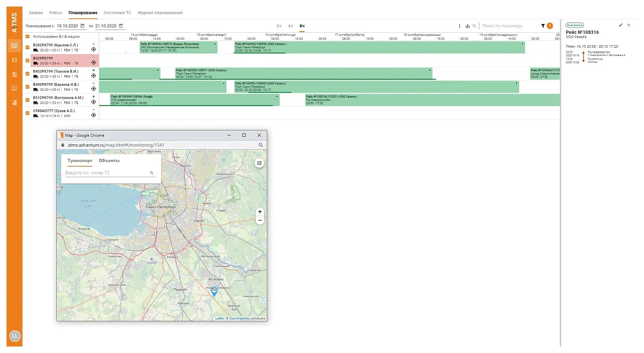Uncheck С988АО777 (Сухов А.С.) checkbox
644x353 pixels.
point(27,113)
